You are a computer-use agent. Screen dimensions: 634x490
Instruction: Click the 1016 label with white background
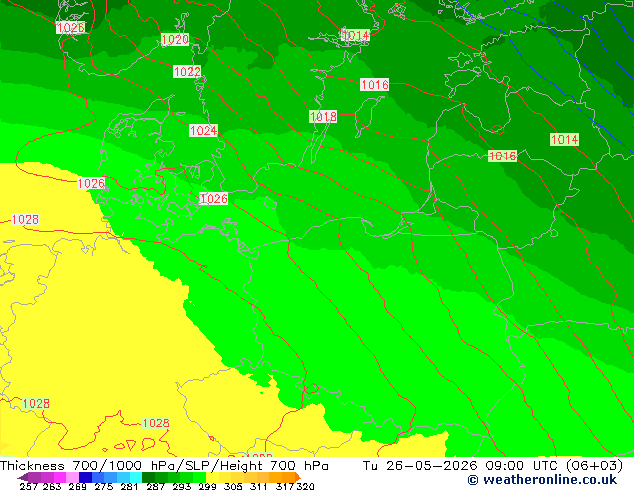375,84
